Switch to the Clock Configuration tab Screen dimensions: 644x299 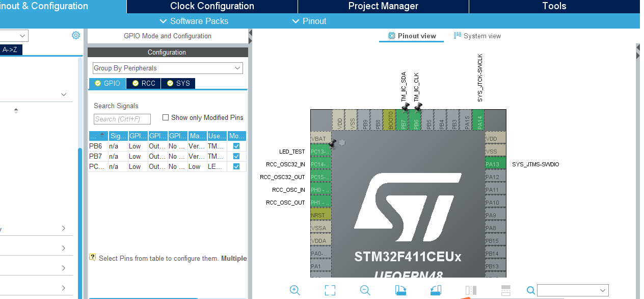point(211,6)
